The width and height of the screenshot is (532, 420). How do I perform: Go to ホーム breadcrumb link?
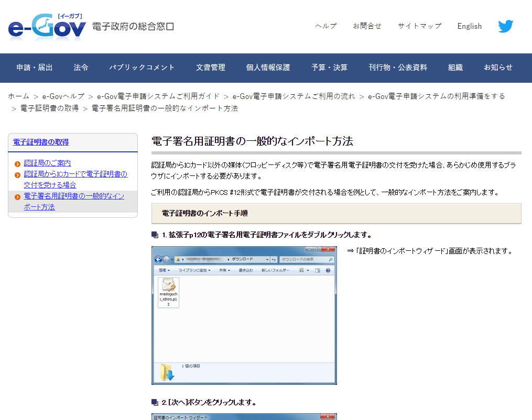coord(18,96)
